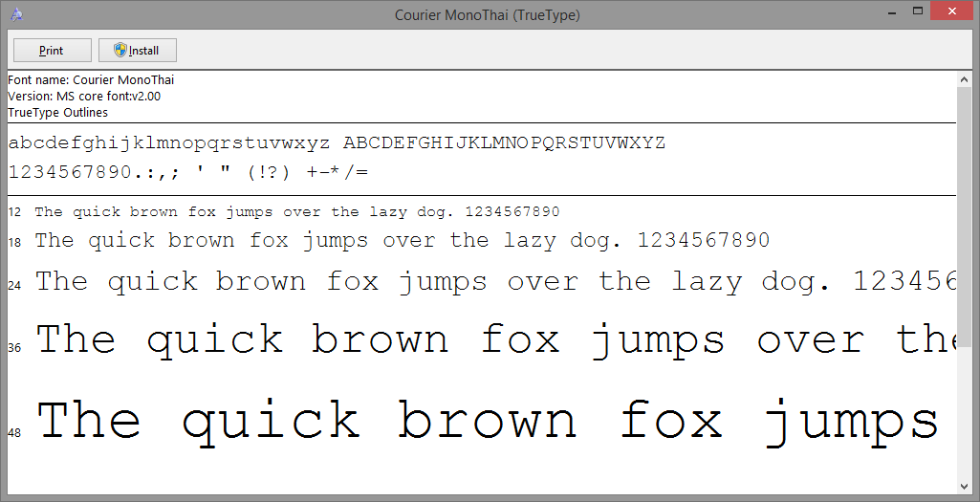Click the '12' size label
This screenshot has width=980, height=502.
tap(14, 212)
